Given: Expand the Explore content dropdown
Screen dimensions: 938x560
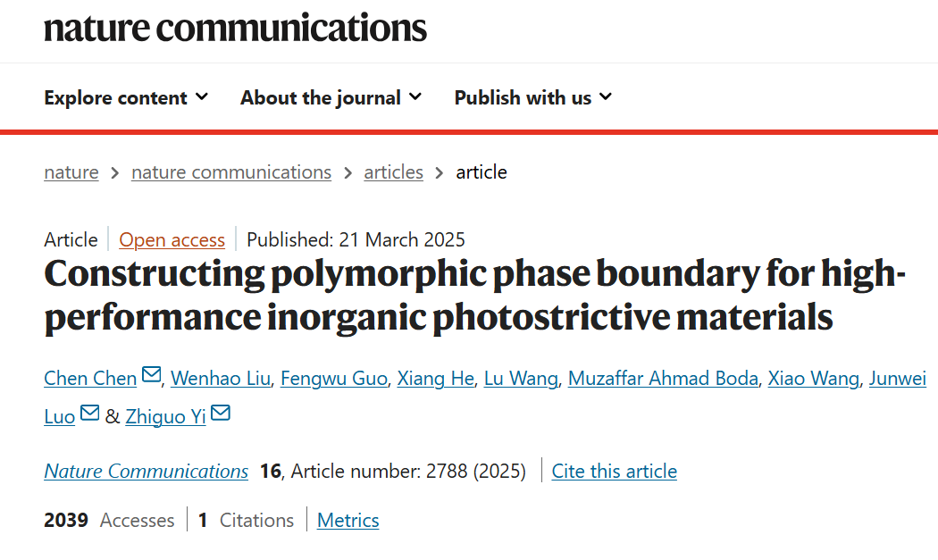Looking at the screenshot, I should pos(126,97).
